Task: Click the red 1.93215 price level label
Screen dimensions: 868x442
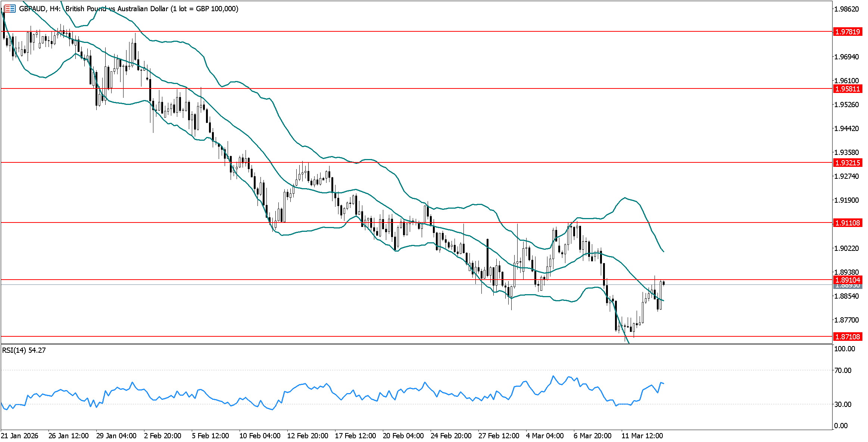Action: (x=847, y=163)
